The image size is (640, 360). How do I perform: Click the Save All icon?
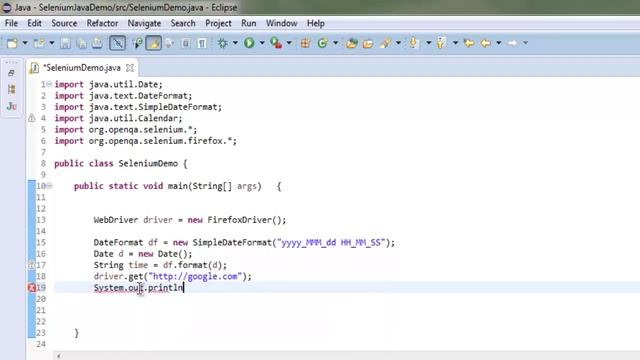pyautogui.click(x=81, y=43)
